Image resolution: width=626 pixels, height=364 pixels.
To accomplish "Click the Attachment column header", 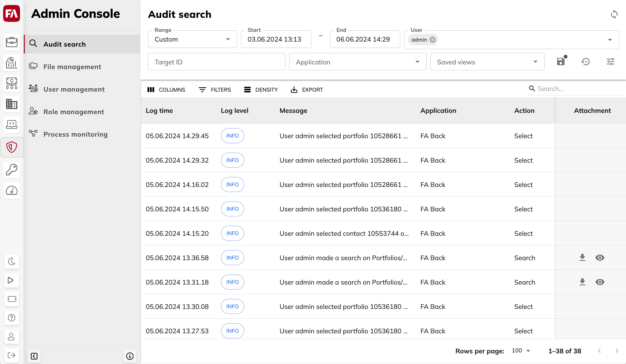I will [592, 111].
